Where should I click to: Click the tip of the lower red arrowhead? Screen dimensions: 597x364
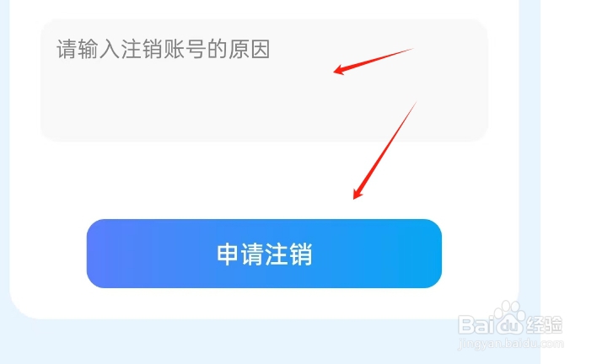point(354,198)
